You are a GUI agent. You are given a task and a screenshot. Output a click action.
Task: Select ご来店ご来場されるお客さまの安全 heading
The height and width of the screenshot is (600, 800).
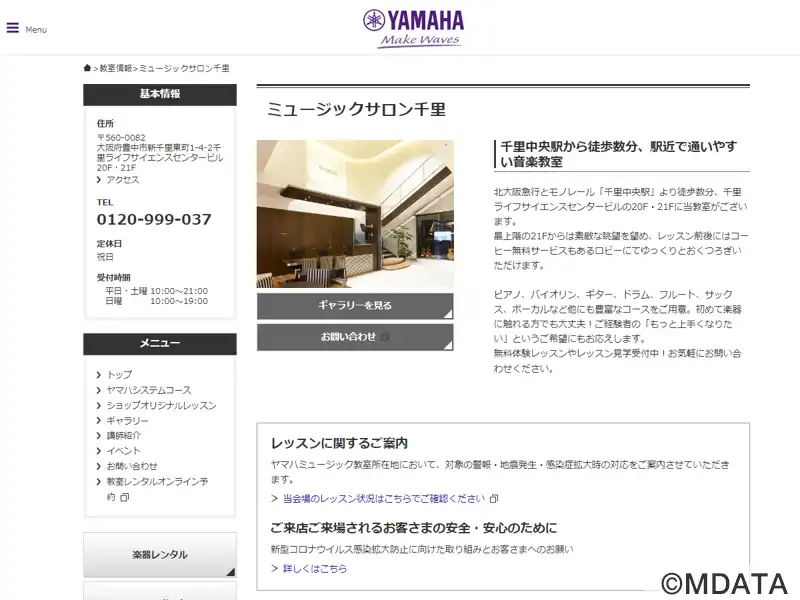click(414, 528)
